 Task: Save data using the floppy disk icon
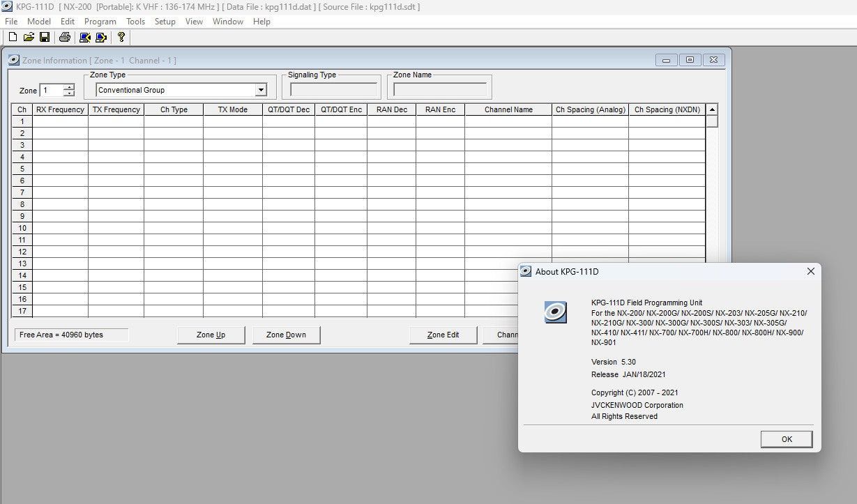pyautogui.click(x=45, y=38)
